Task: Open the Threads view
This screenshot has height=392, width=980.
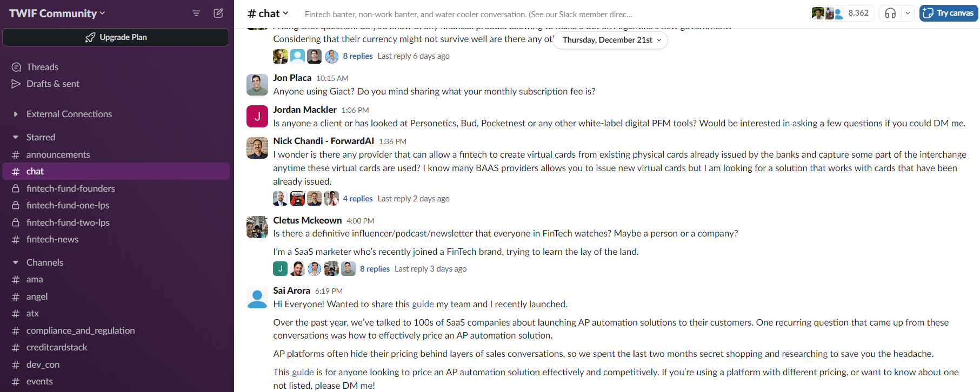Action: click(x=42, y=67)
